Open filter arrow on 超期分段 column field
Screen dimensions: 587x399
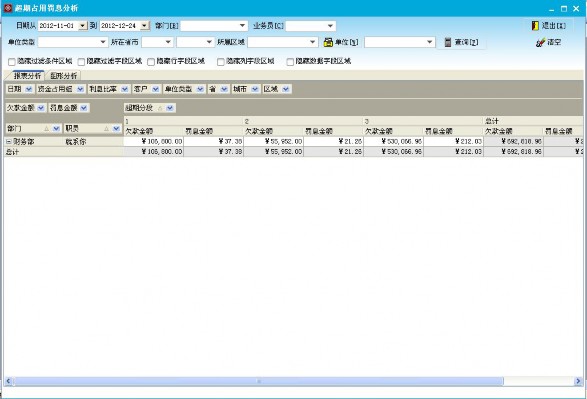170,108
